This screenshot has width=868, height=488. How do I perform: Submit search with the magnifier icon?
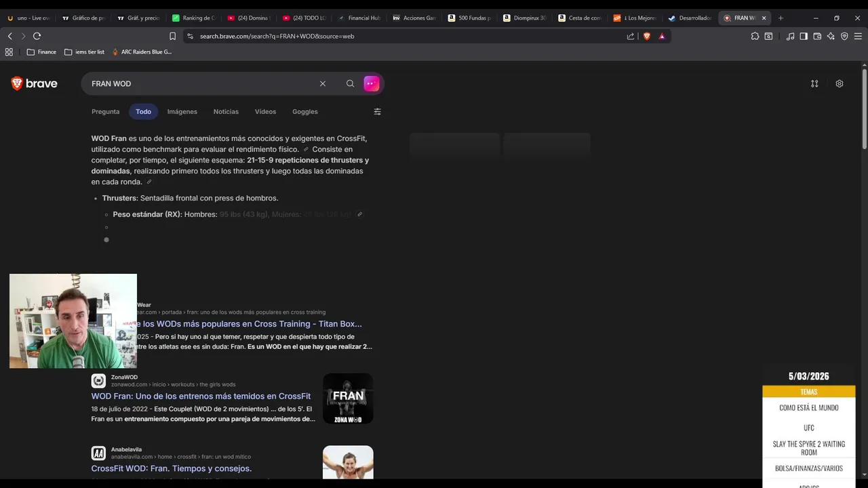click(350, 83)
